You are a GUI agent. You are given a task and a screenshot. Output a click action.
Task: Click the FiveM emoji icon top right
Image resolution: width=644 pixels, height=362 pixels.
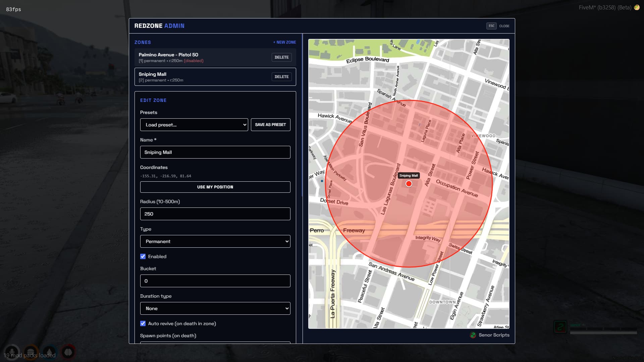pyautogui.click(x=637, y=7)
